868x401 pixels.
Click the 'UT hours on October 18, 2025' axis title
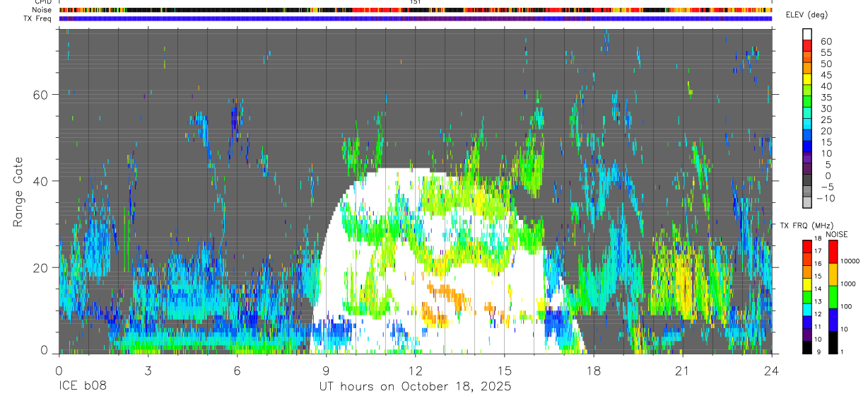tap(415, 387)
